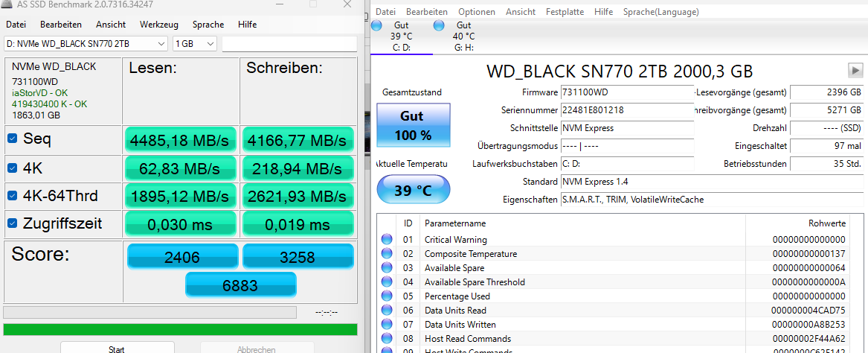Click the Gut 100 % health status button

click(414, 125)
